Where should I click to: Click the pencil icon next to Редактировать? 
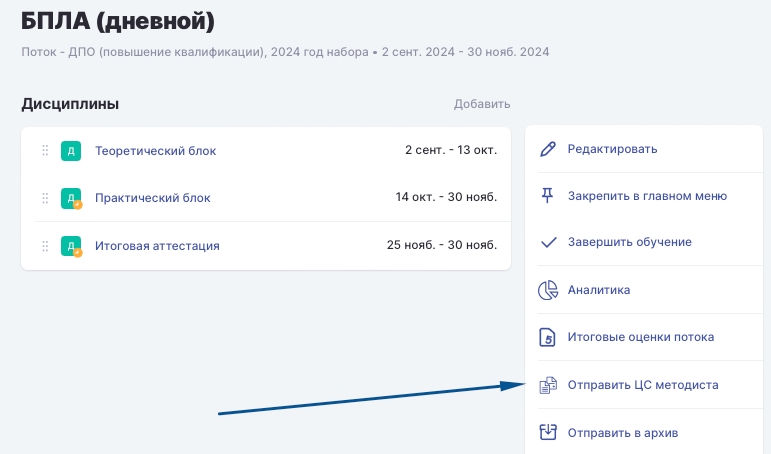[547, 150]
